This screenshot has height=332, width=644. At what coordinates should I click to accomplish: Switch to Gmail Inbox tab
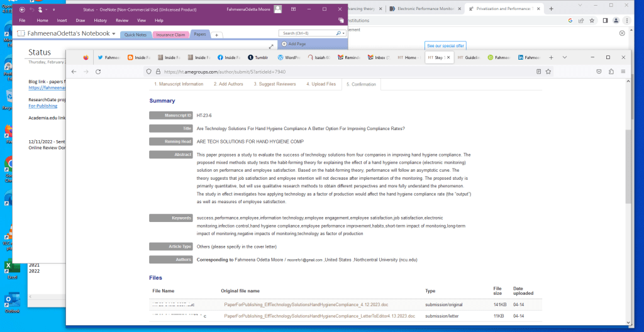(379, 57)
